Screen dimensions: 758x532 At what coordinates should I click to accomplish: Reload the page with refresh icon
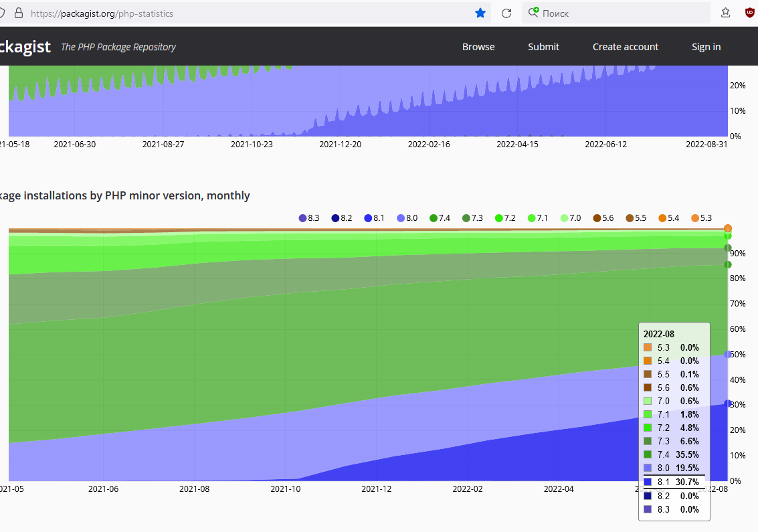[506, 13]
